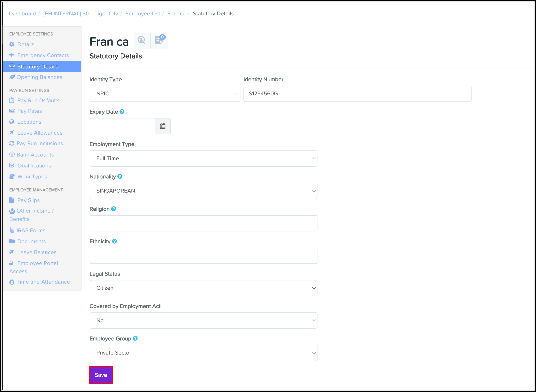Viewport: 536px width, 392px height.
Task: Click the plus icon beside Emergency Contacts
Action: point(12,55)
